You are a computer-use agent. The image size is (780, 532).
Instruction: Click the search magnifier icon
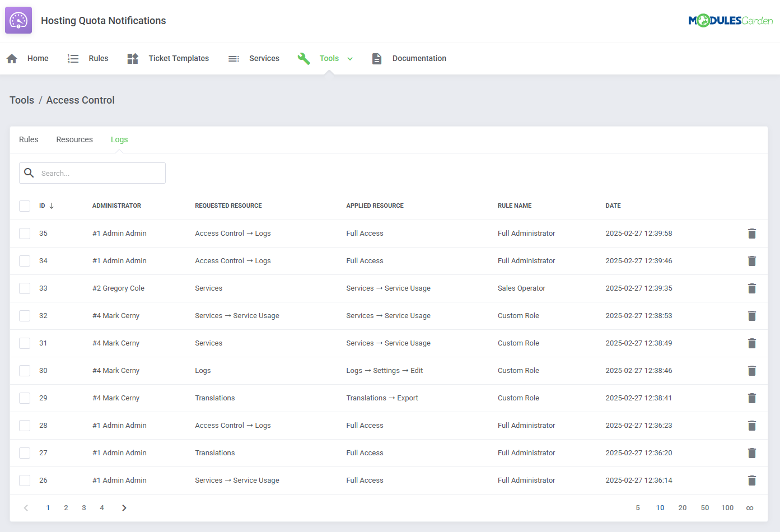tap(29, 172)
